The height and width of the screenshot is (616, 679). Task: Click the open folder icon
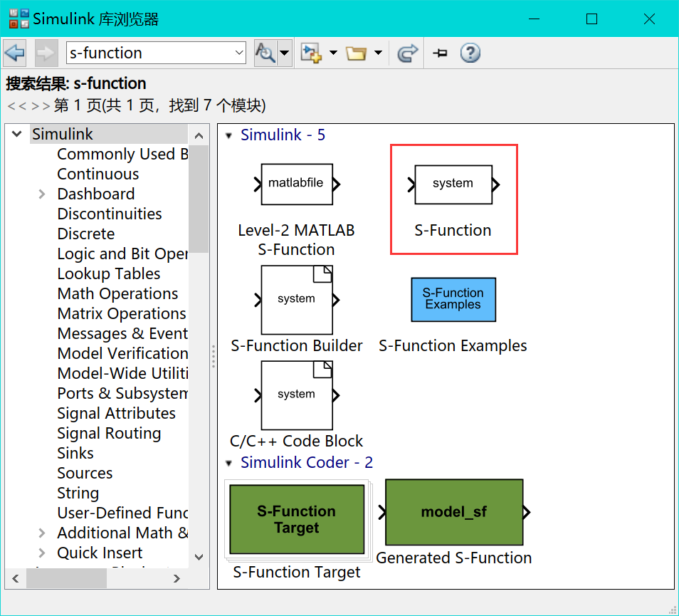tap(356, 53)
